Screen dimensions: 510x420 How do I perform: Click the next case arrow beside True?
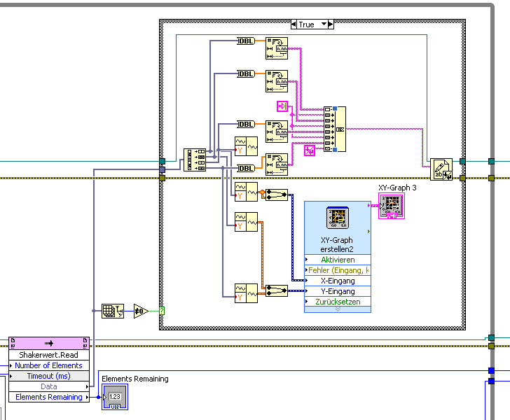click(331, 24)
